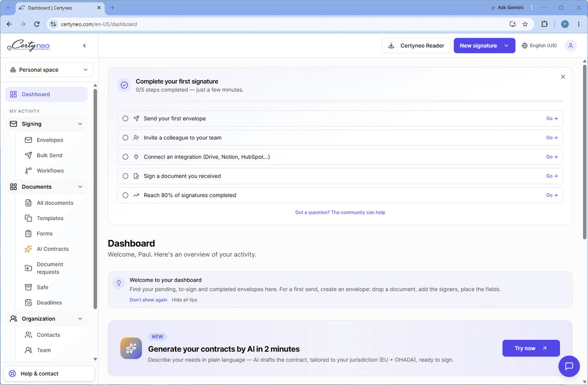This screenshot has width=588, height=385.
Task: Mark 'Invite a colleague to your team' circle
Action: 125,138
